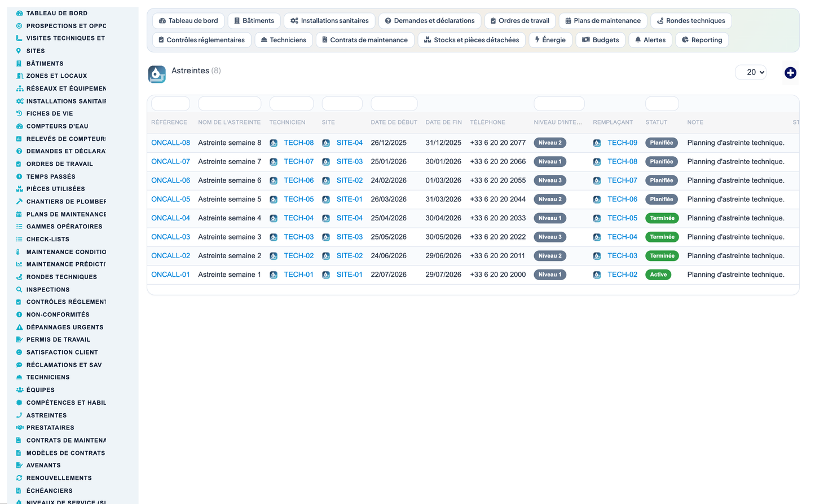Screen dimensions: 815x504
Task: Click the technician icon beside TECH-08
Action: 274,143
